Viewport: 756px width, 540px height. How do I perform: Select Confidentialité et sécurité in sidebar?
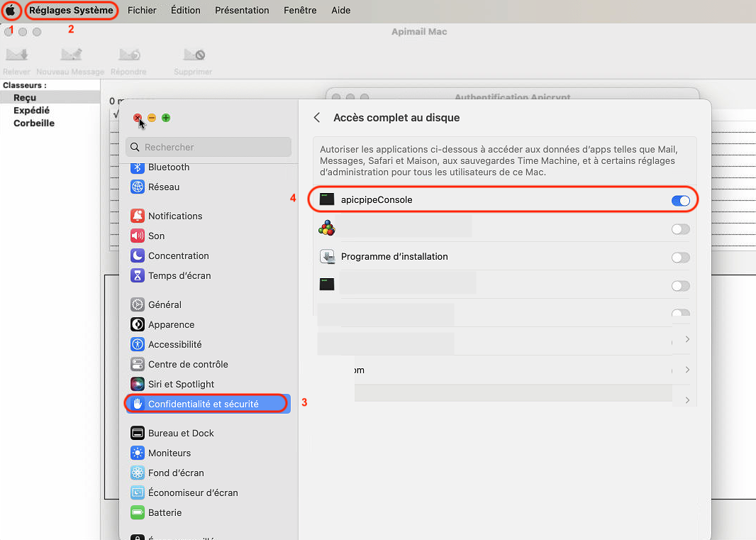[209, 404]
